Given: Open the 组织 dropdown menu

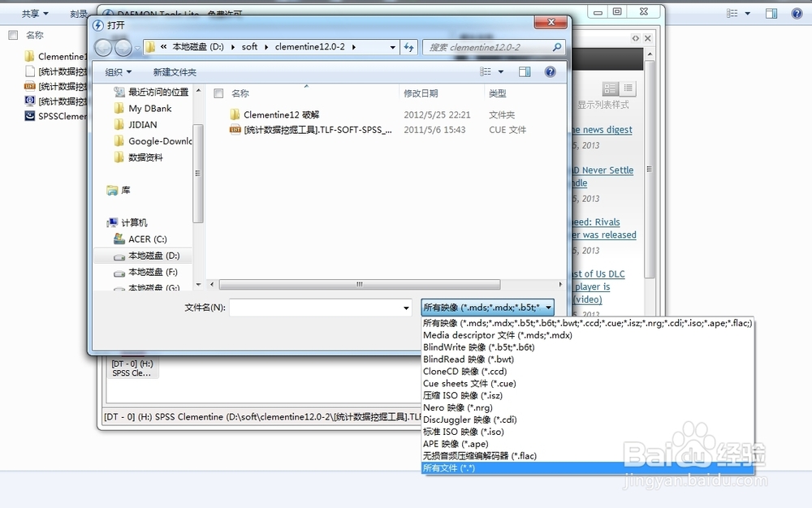Looking at the screenshot, I should [118, 72].
